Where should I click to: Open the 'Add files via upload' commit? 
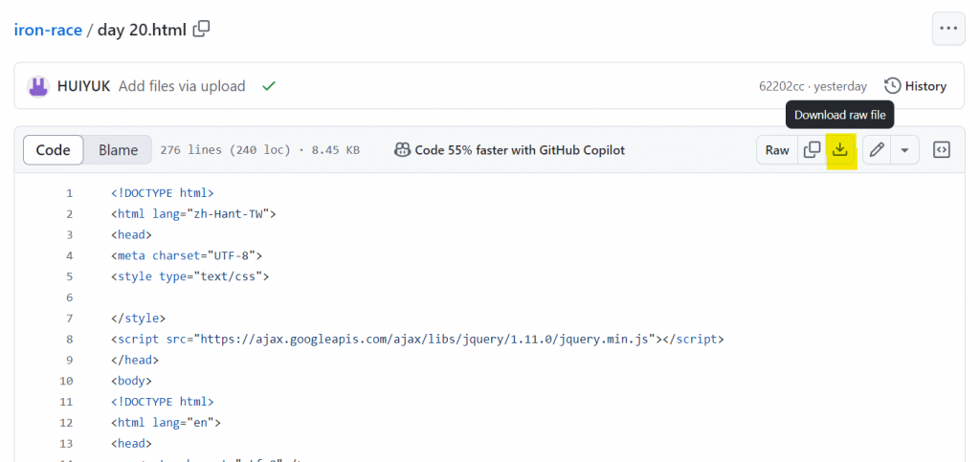tap(182, 86)
